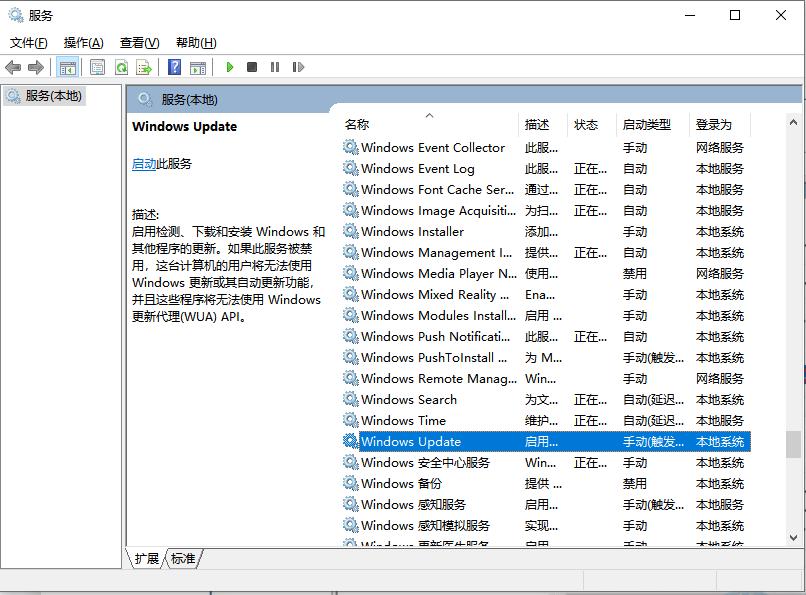806x595 pixels.
Task: Click the pause service icon
Action: tap(274, 67)
